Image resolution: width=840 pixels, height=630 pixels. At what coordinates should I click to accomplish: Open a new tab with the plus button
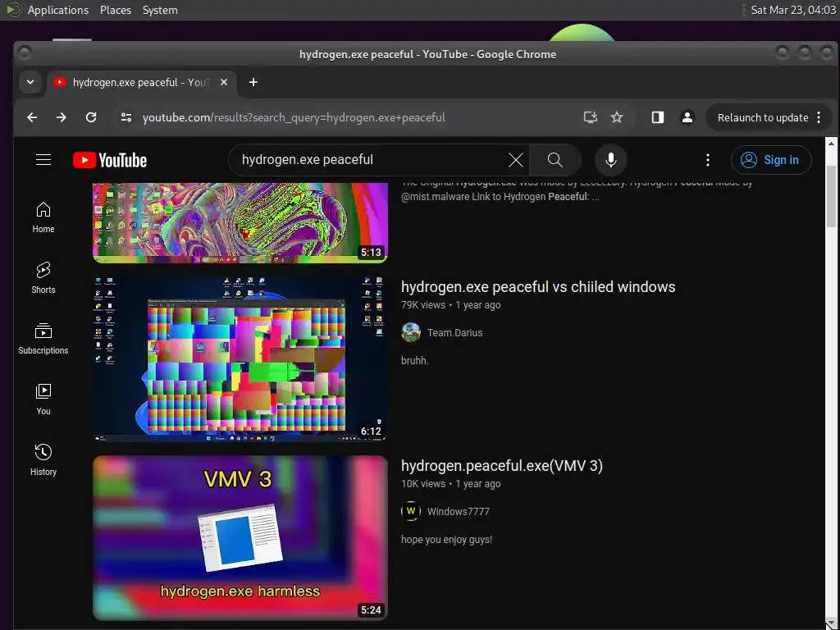(253, 82)
